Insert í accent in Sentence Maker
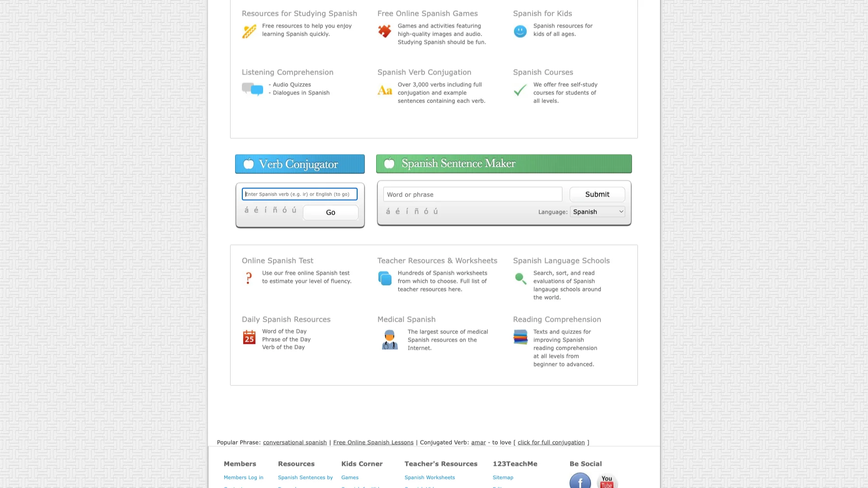 407,211
